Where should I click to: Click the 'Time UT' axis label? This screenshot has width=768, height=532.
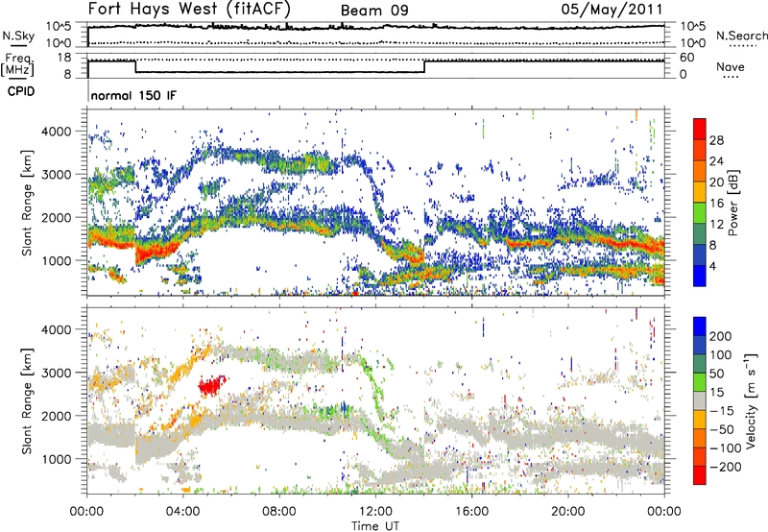tap(375, 525)
